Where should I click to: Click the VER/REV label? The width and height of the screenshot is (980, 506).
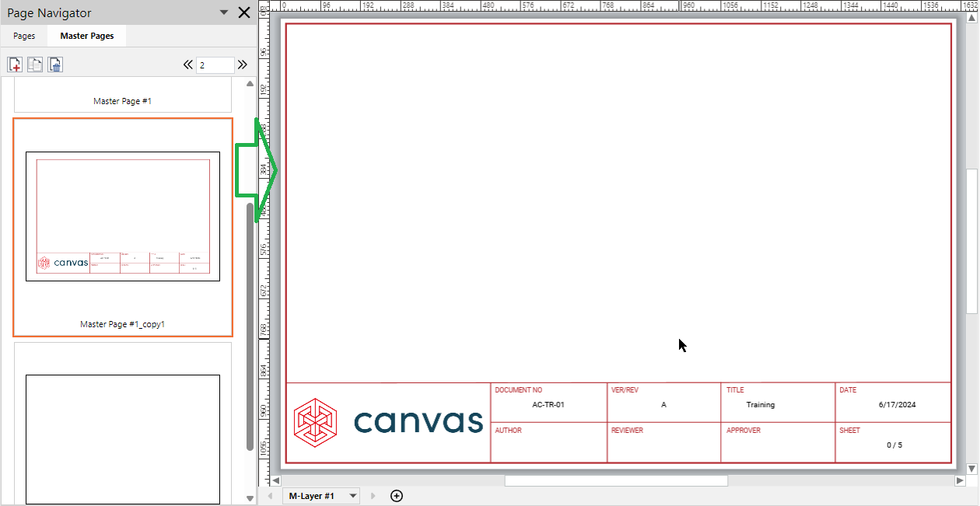click(x=625, y=390)
